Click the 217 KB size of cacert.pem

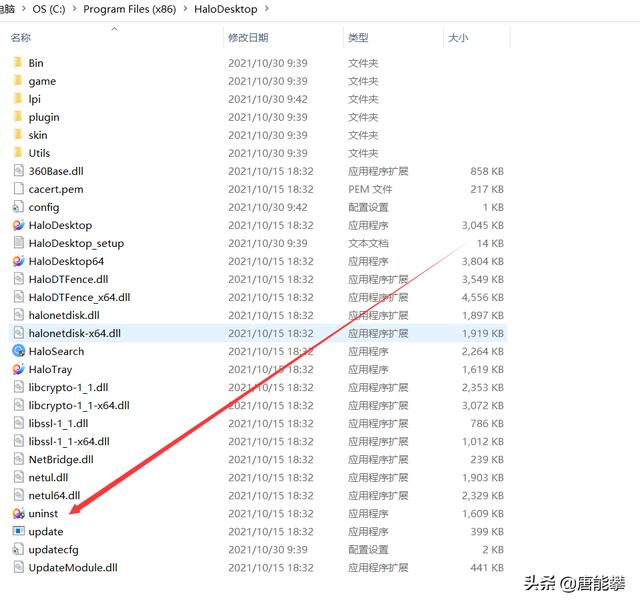[x=487, y=189]
